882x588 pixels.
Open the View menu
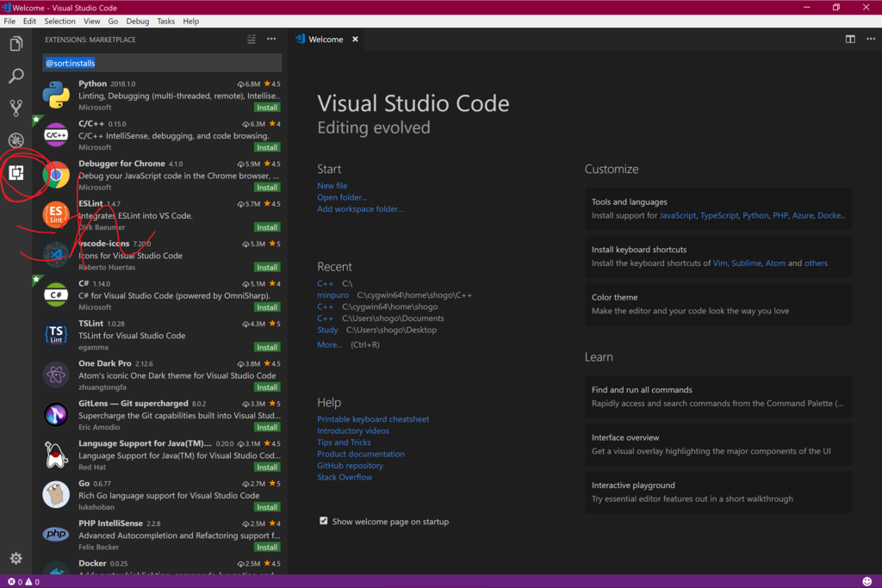point(91,22)
